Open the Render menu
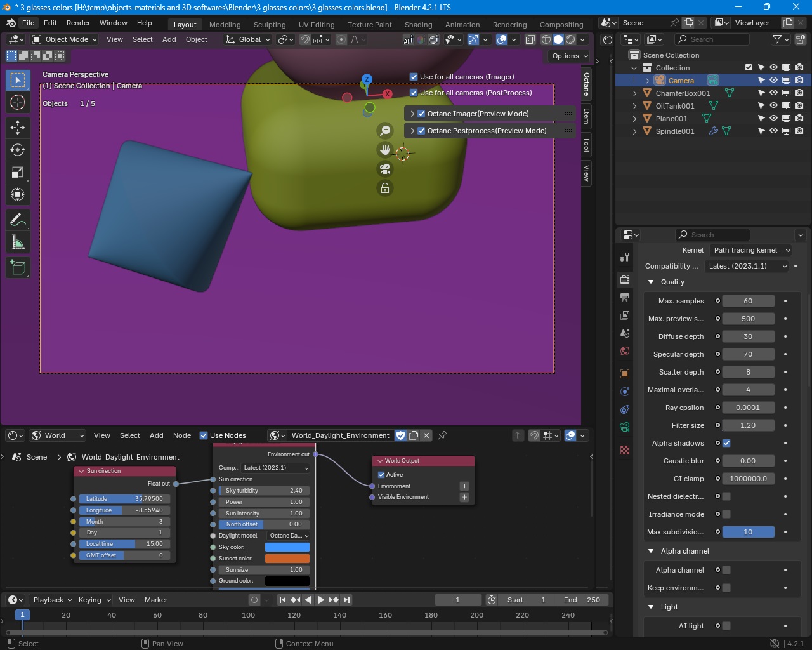 coord(78,23)
